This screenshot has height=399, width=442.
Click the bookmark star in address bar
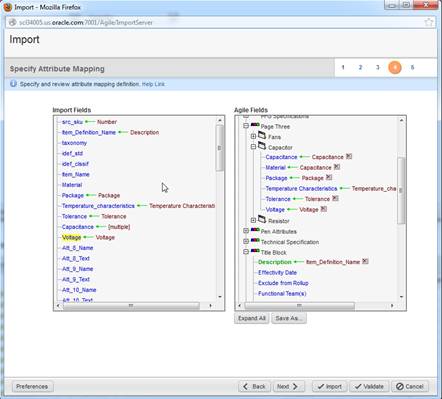tap(429, 22)
